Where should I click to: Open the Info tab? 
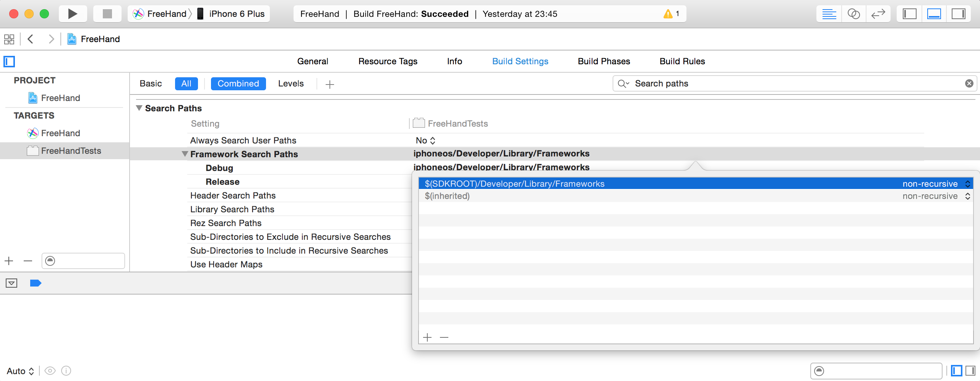coord(454,61)
